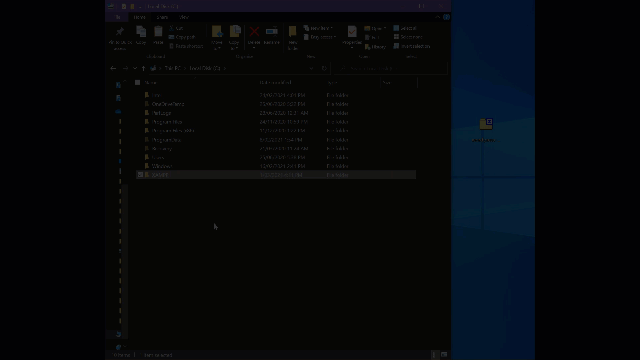The height and width of the screenshot is (360, 640).
Task: Click the red Delete icon
Action: (x=254, y=31)
